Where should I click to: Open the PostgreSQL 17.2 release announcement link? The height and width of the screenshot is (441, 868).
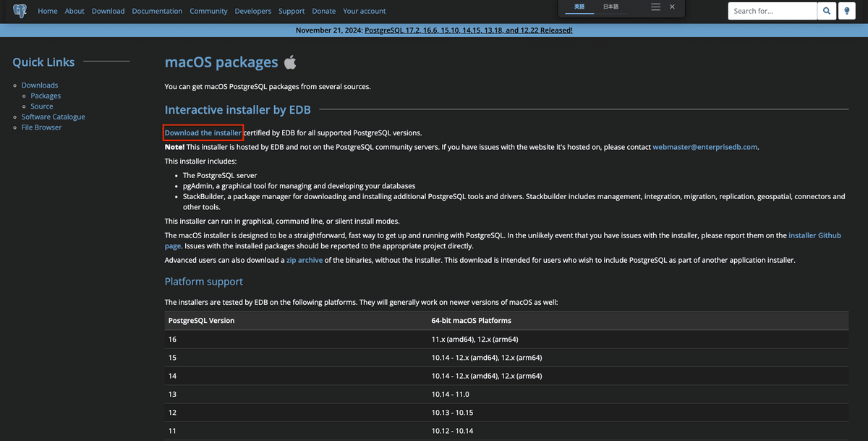tap(469, 30)
